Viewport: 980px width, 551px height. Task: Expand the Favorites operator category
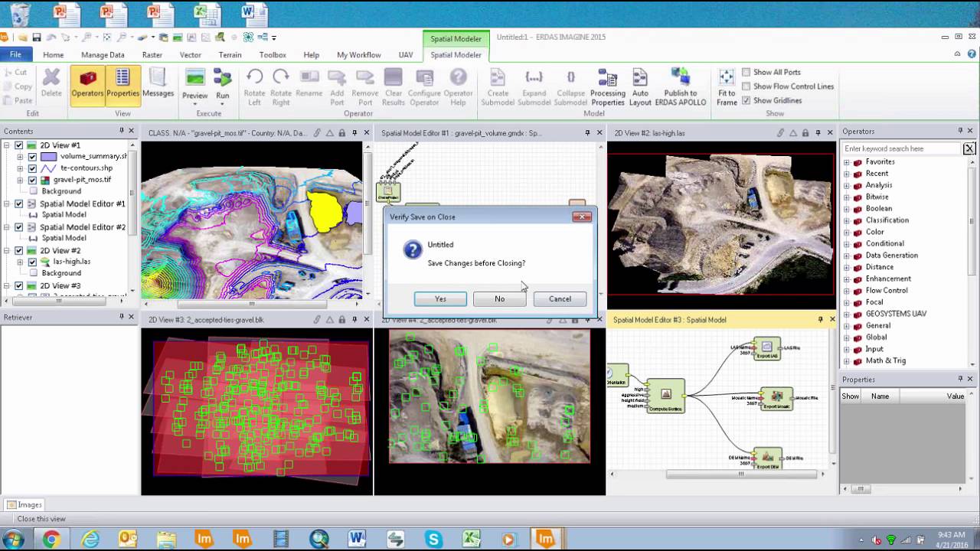point(847,162)
